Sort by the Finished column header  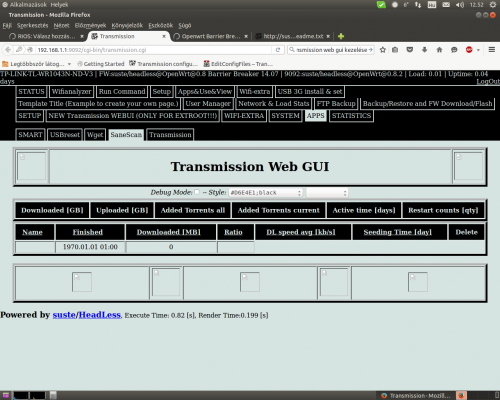click(x=88, y=232)
